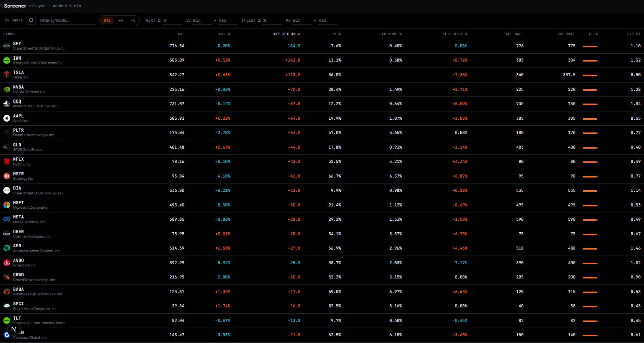
Task: Click the IV min input field
Action: pos(202,20)
